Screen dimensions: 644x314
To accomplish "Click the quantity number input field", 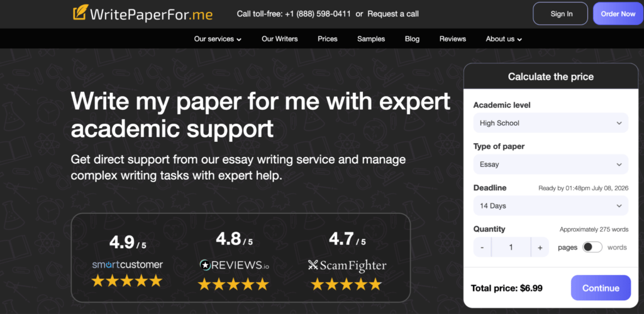I will 511,247.
